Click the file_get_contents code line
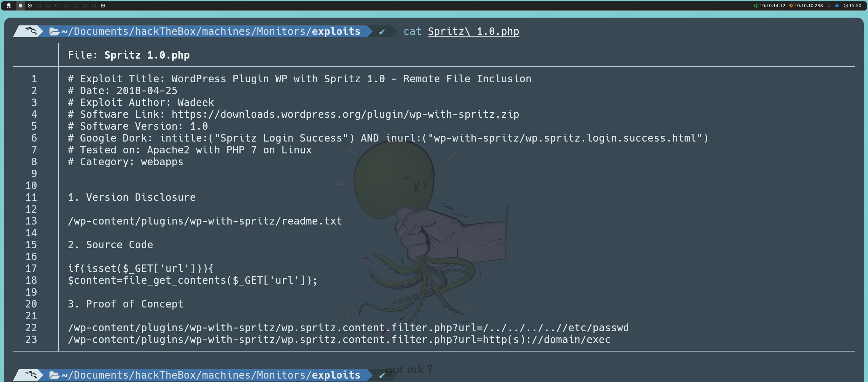The width and height of the screenshot is (868, 382). point(192,280)
